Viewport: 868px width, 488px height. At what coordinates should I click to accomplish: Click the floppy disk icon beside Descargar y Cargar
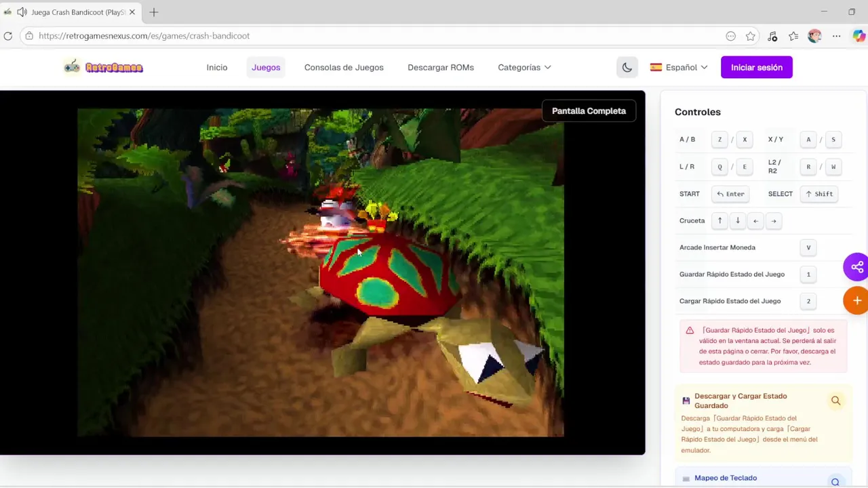686,401
